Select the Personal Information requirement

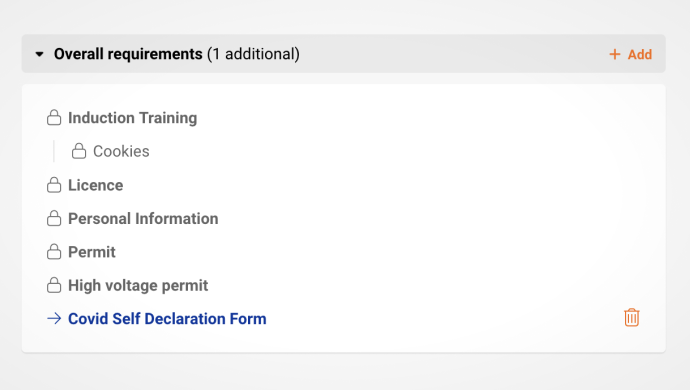tap(143, 219)
